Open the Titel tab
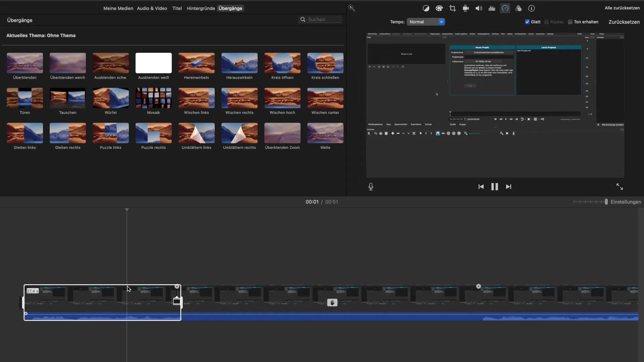The image size is (644, 362). point(177,8)
